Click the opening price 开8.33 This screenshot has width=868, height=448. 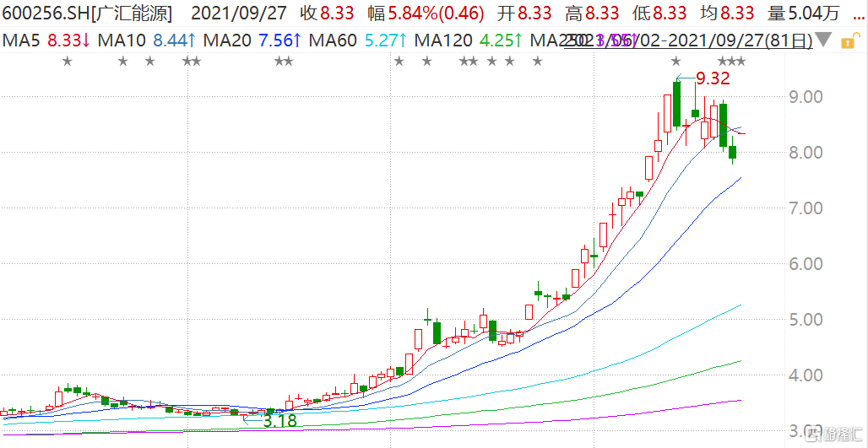[524, 13]
